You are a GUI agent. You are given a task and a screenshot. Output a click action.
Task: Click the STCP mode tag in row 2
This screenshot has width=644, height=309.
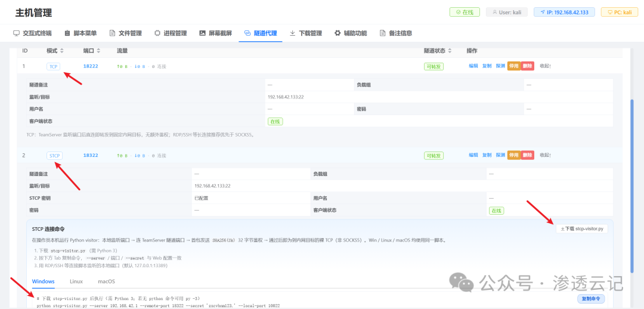[54, 156]
